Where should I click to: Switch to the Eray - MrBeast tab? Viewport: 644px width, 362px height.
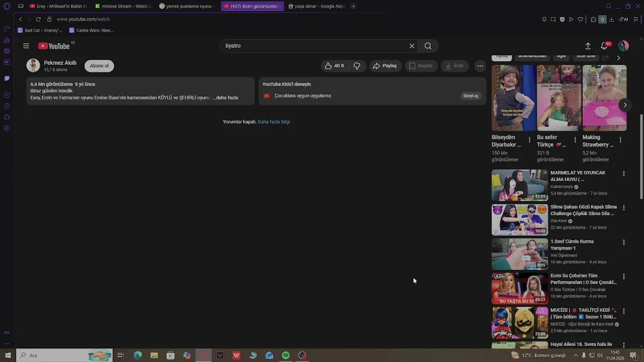click(x=58, y=6)
